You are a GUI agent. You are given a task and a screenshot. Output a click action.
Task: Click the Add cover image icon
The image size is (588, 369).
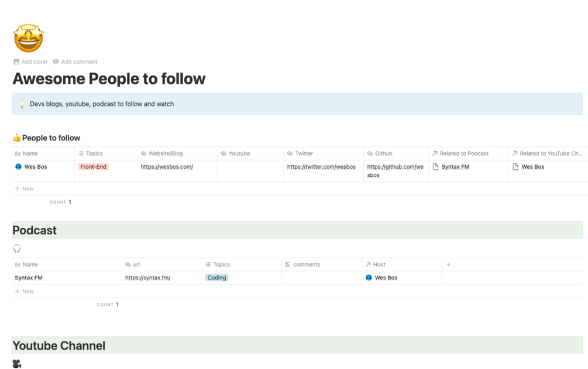click(16, 61)
